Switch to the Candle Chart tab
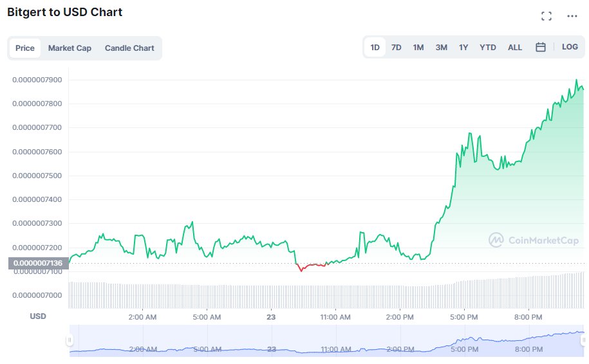The width and height of the screenshot is (589, 364). point(129,48)
